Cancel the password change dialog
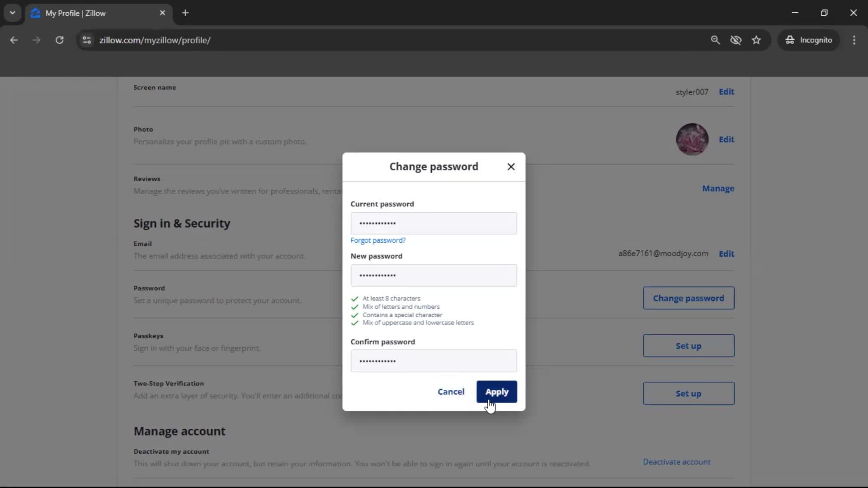This screenshot has width=868, height=488. 451,392
